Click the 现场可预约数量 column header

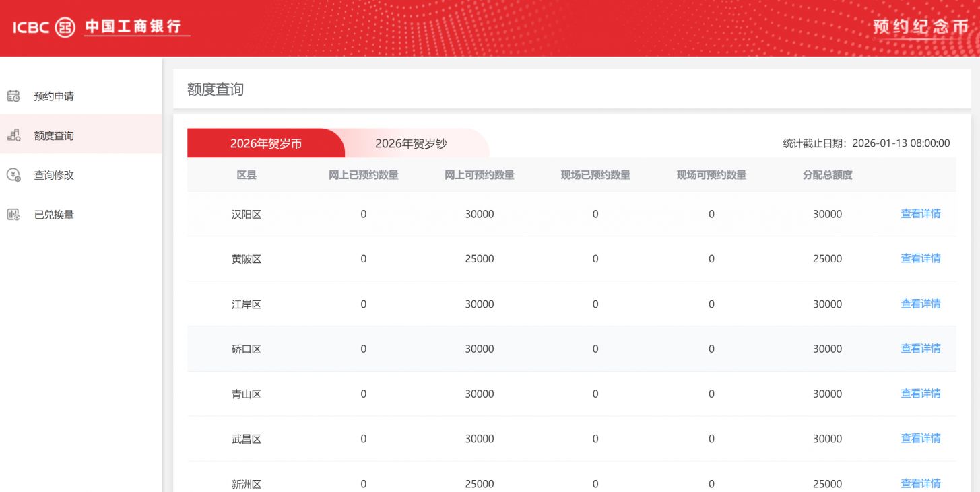click(711, 175)
